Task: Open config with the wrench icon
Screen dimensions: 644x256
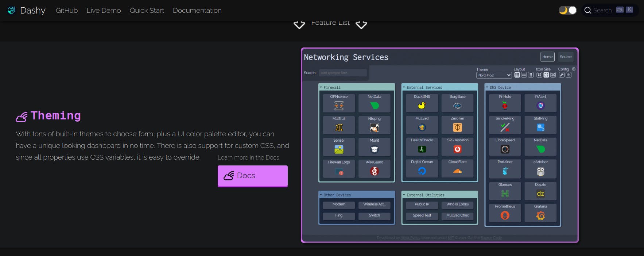Action: (x=562, y=75)
